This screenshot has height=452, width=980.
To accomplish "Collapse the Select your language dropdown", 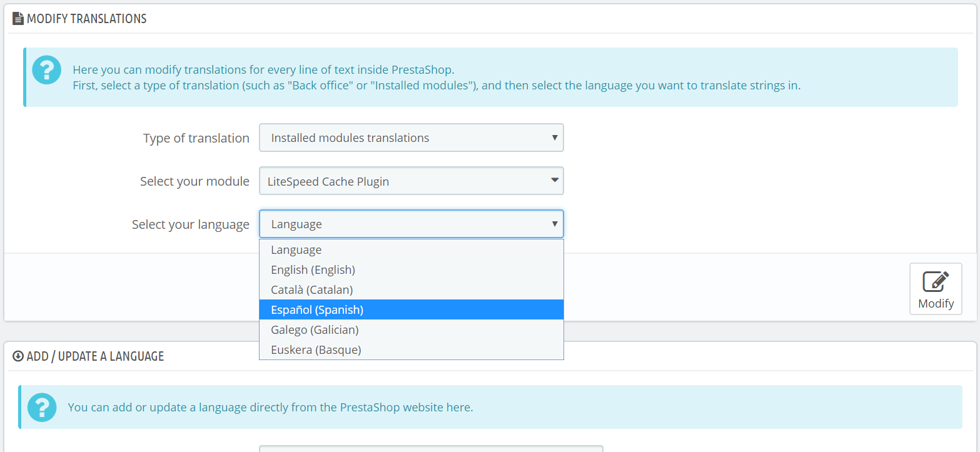I will coord(412,224).
